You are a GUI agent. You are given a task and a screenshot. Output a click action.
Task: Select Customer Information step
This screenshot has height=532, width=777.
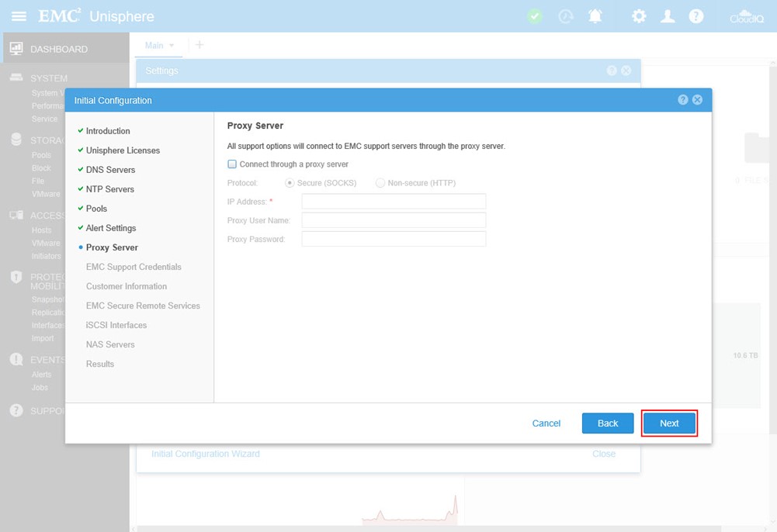127,286
